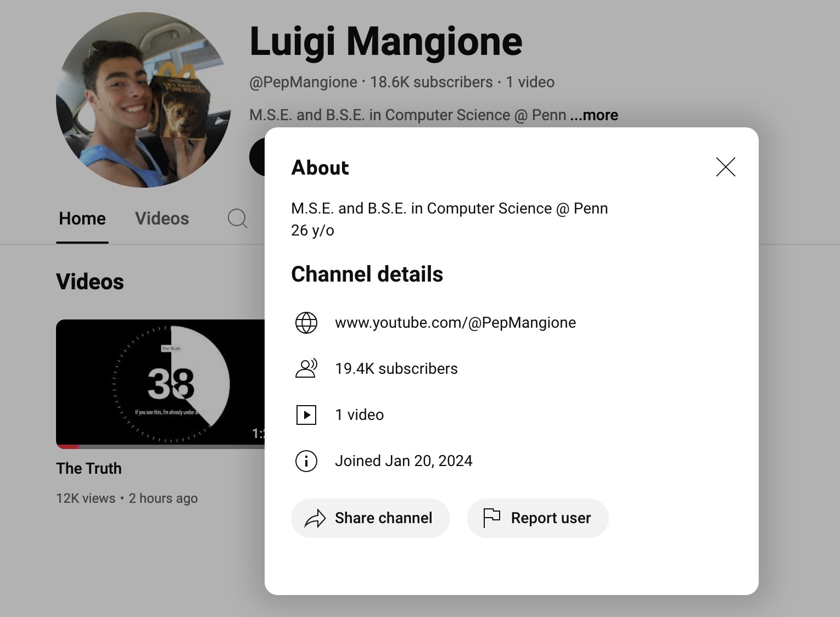Image resolution: width=840 pixels, height=617 pixels.
Task: Select the Home tab
Action: (82, 218)
